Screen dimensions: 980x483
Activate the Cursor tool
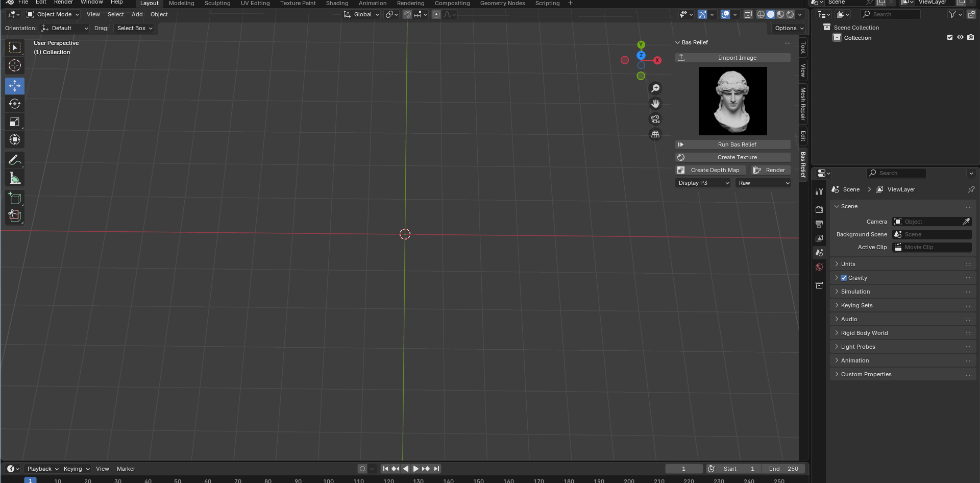pyautogui.click(x=15, y=65)
